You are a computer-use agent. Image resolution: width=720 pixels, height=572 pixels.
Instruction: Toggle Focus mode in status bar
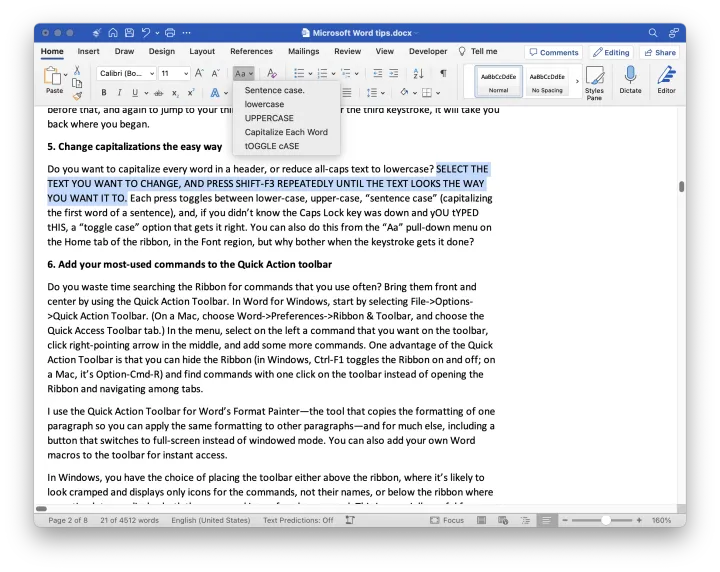448,520
